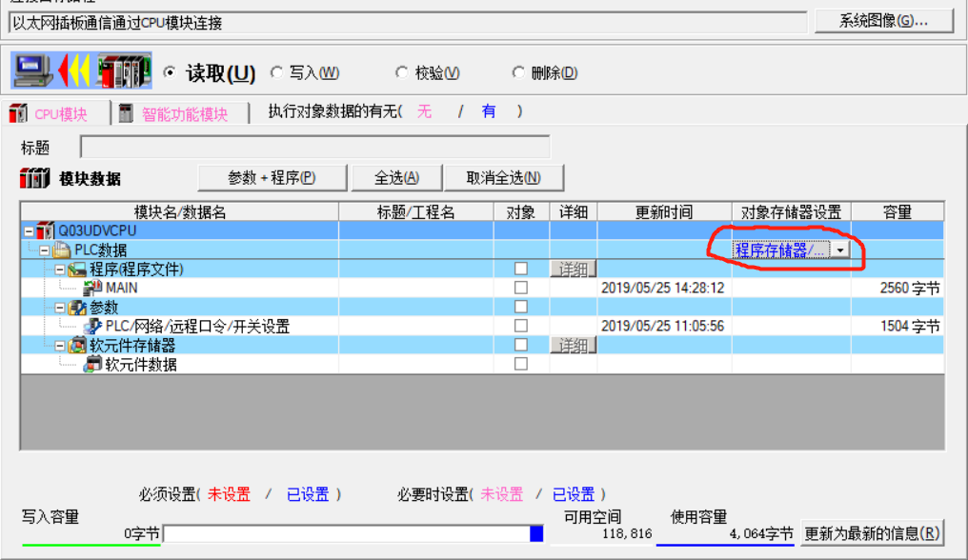The width and height of the screenshot is (968, 560).
Task: Click the 标题 title input field
Action: pyautogui.click(x=314, y=148)
